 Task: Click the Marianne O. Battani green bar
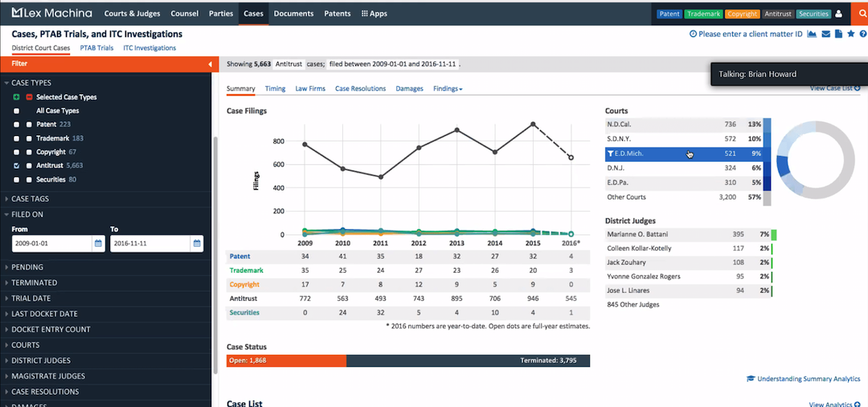tap(774, 235)
